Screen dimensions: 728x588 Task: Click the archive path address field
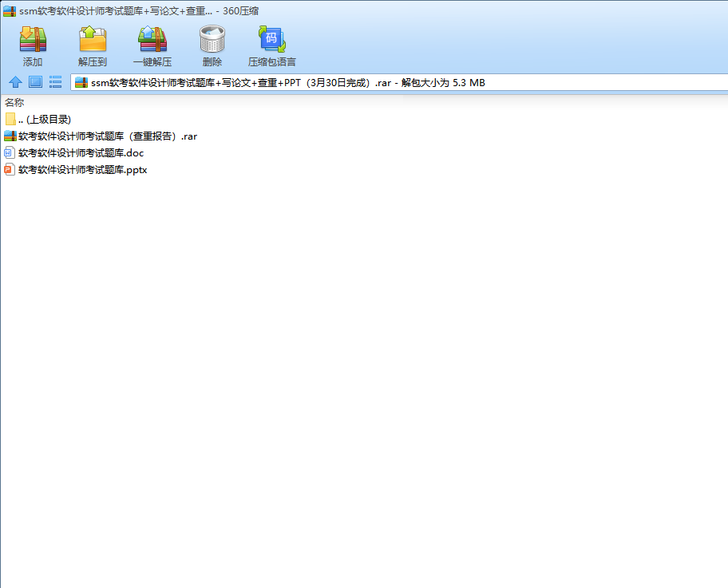[x=399, y=83]
